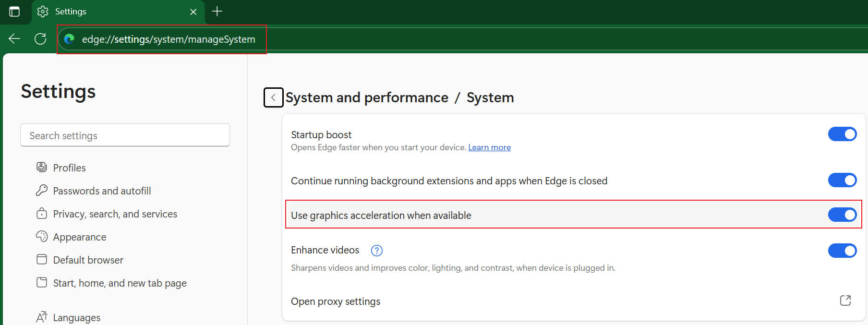Click the Profiles icon in the sidebar
Screen dimensions: 868x325
pyautogui.click(x=42, y=167)
